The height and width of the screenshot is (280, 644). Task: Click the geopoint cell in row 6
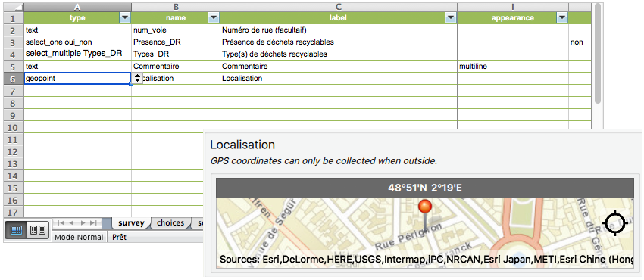77,78
